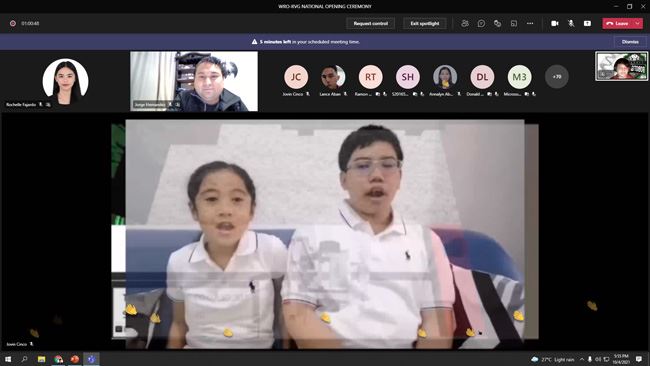Dismiss the meeting time warning banner

[x=630, y=42]
